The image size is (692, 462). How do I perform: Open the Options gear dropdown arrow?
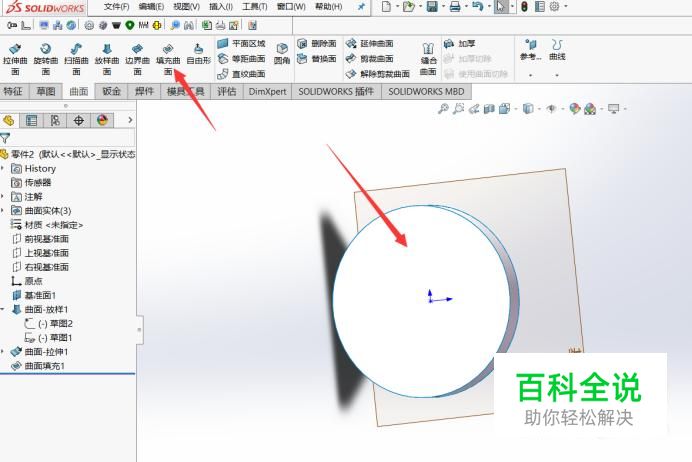click(x=566, y=6)
